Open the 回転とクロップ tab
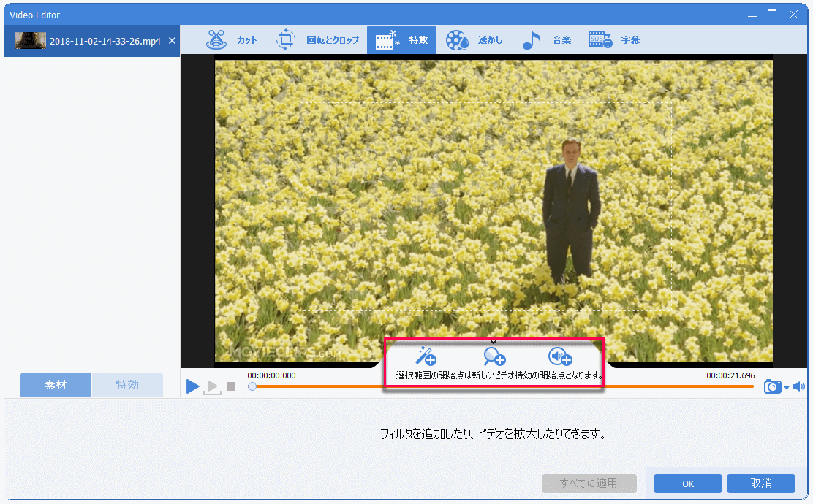The height and width of the screenshot is (504, 813). 317,40
